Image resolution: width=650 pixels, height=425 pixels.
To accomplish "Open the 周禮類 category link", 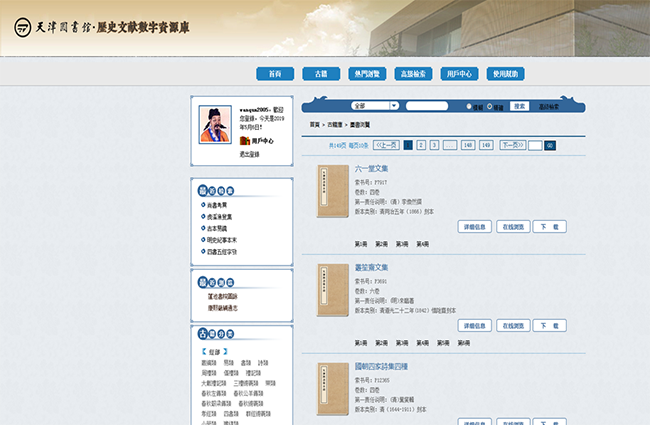I will 209,373.
